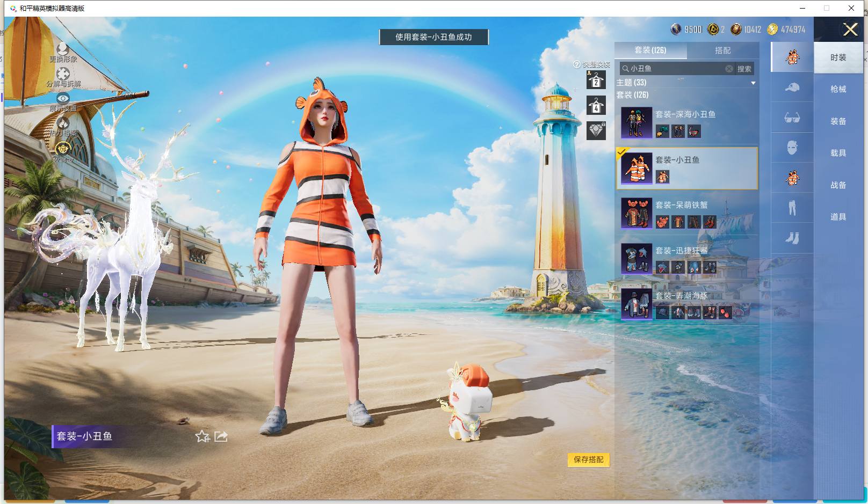Viewport: 868px width, 504px height.
Task: Select quick-change outfit slot 4 hanger
Action: point(596,105)
